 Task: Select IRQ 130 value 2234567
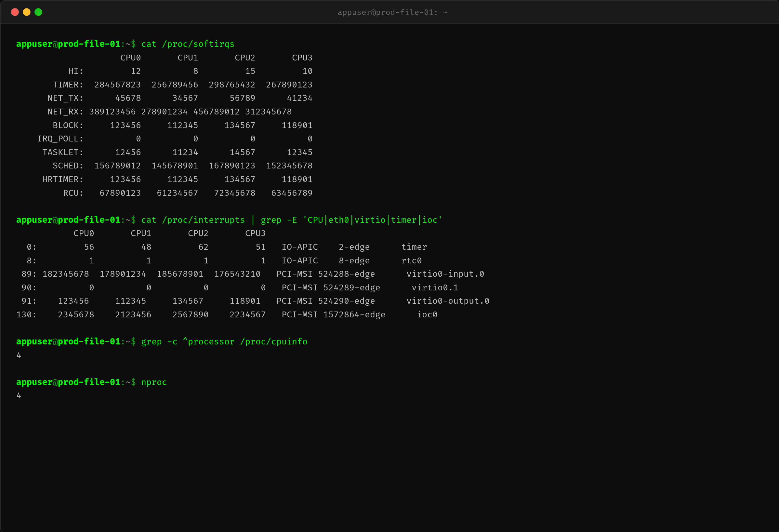(247, 314)
